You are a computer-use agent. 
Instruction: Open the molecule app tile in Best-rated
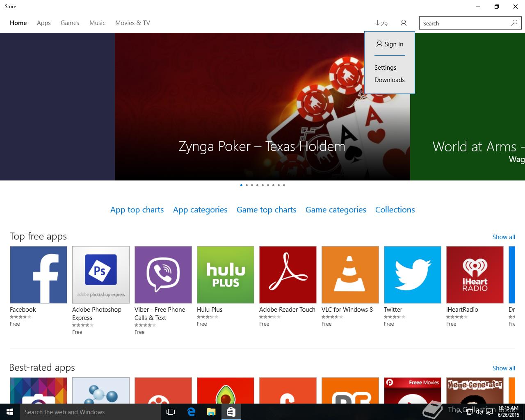101,390
